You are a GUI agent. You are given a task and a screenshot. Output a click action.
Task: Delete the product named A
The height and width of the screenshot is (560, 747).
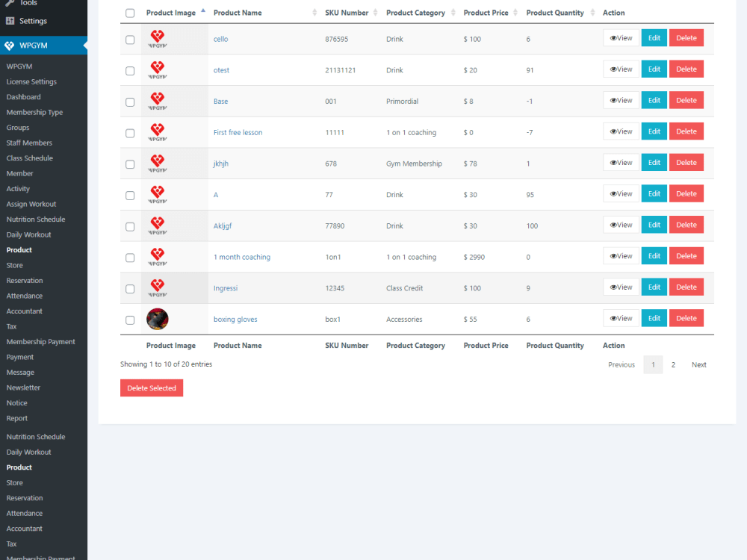(x=686, y=194)
